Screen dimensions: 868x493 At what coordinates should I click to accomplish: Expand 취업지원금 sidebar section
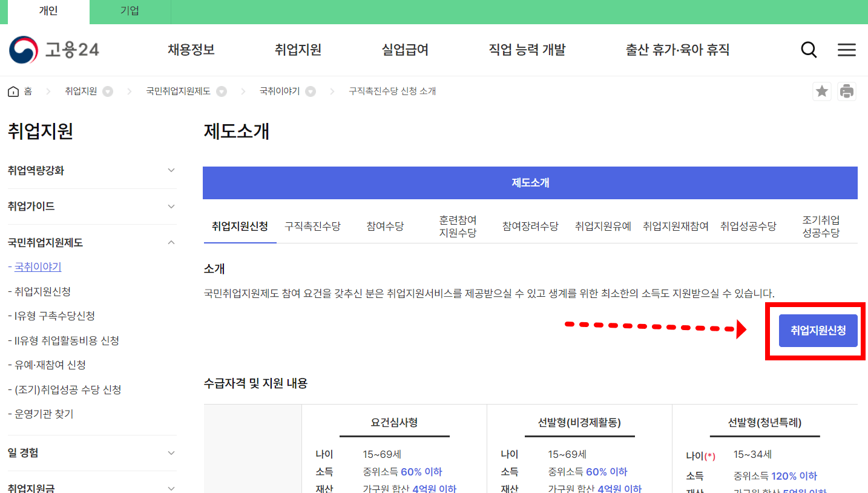[x=92, y=488]
